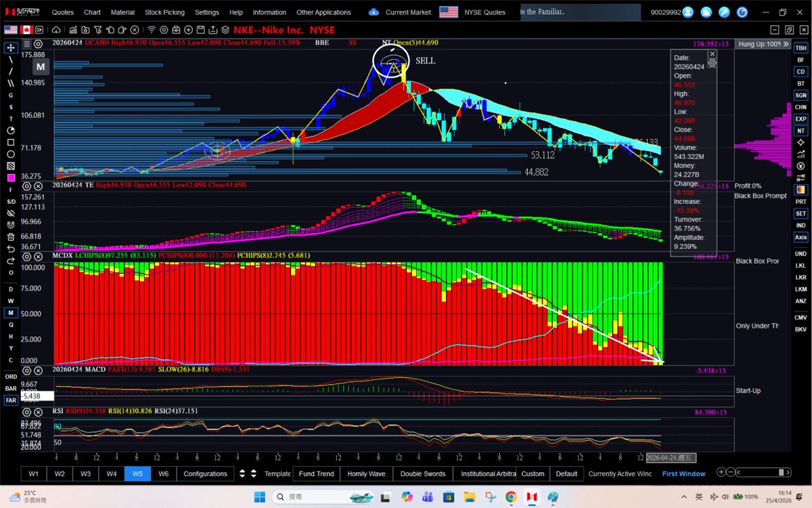Screen dimensions: 812x508
Task: Toggle the TBH indicator button
Action: [800, 48]
